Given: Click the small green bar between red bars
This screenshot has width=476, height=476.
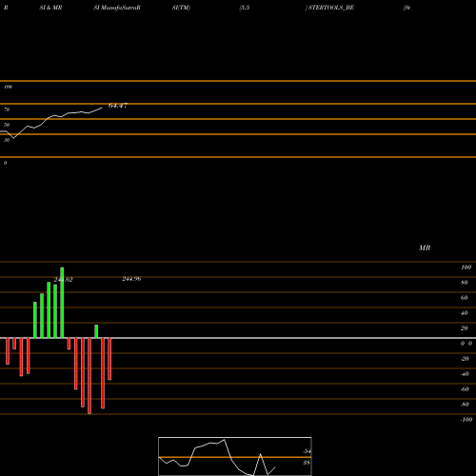Looking at the screenshot, I should click(x=96, y=331).
